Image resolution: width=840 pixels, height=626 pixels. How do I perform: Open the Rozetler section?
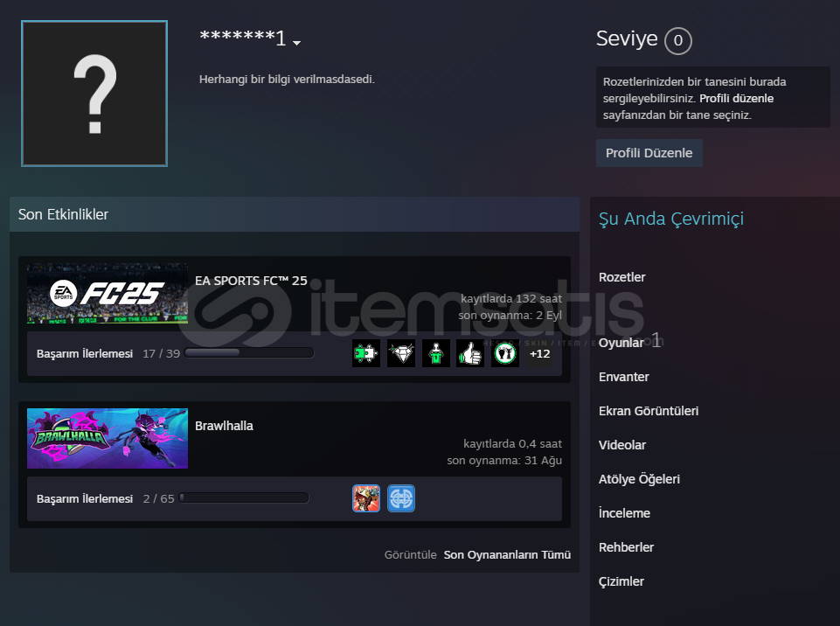[x=622, y=277]
